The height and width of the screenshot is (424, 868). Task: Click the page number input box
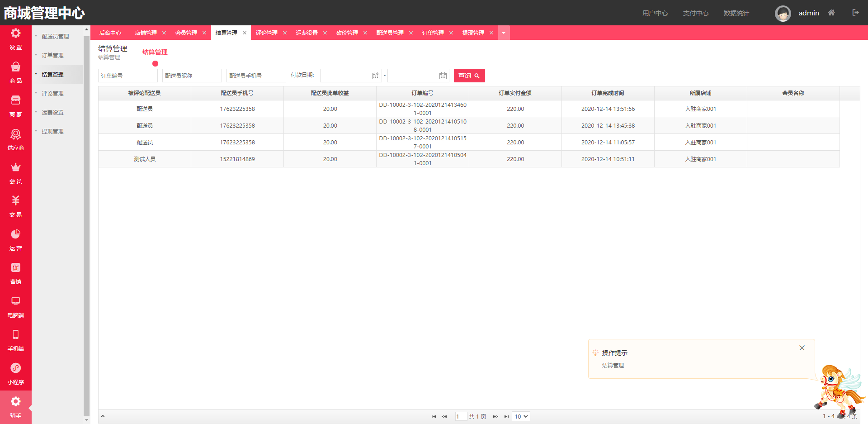tap(461, 416)
